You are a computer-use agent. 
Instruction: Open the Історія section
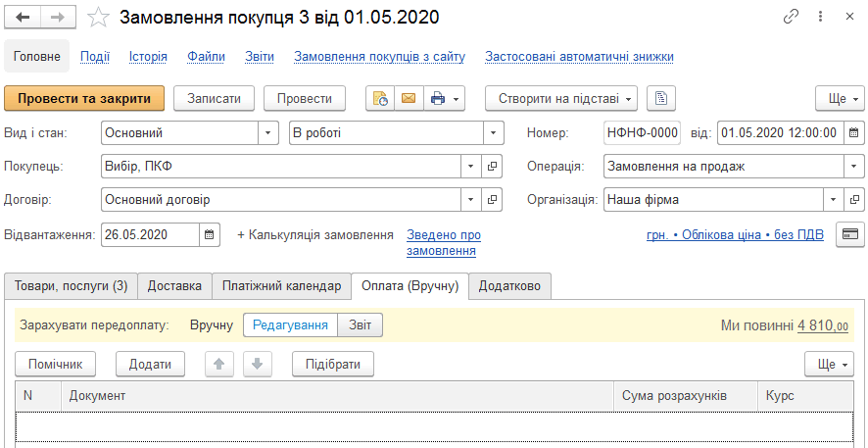pos(148,57)
